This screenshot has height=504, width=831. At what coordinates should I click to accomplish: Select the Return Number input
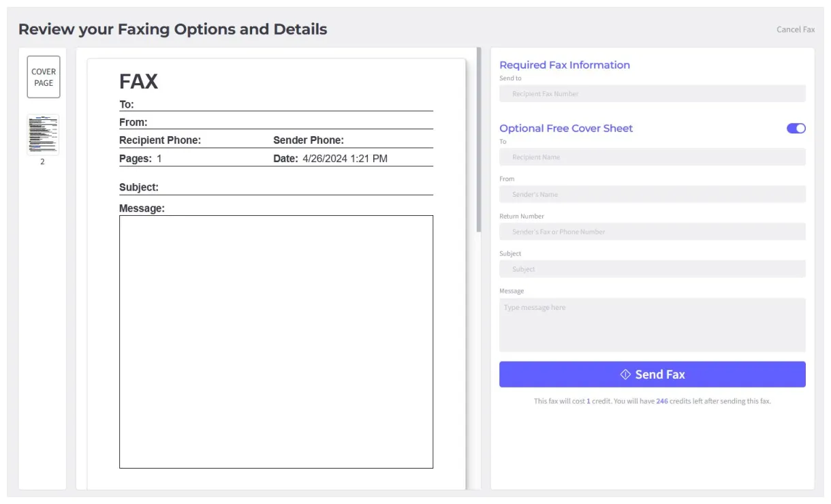652,232
